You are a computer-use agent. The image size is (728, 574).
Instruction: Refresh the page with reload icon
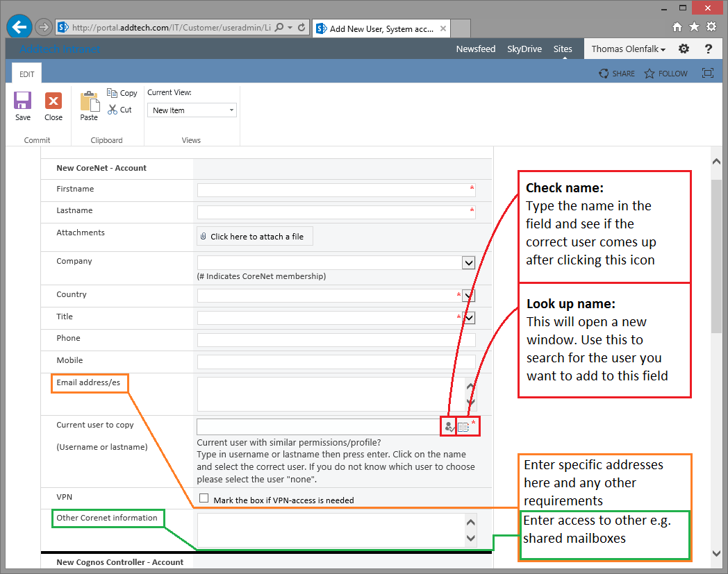pos(301,27)
